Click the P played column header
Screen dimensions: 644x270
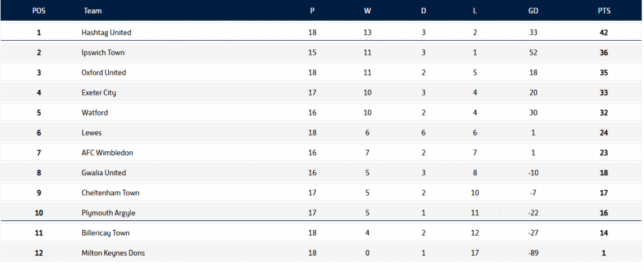[x=313, y=11]
